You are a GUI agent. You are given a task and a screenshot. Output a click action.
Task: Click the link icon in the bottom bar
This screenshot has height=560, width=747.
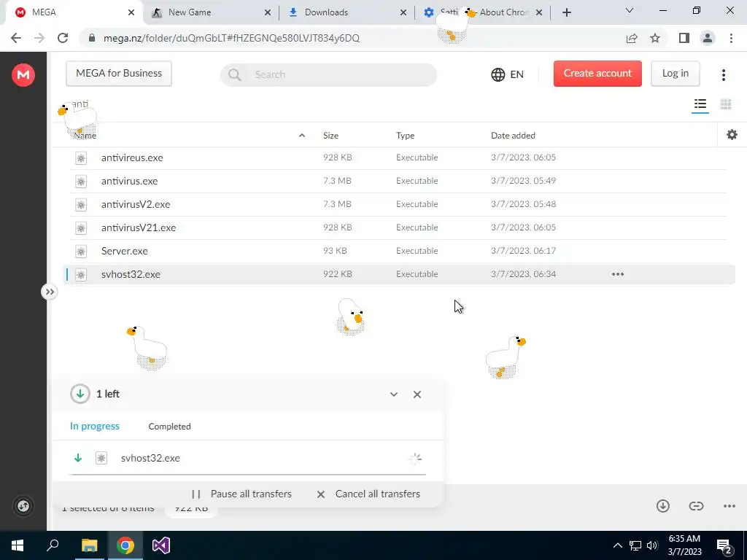coord(696,506)
